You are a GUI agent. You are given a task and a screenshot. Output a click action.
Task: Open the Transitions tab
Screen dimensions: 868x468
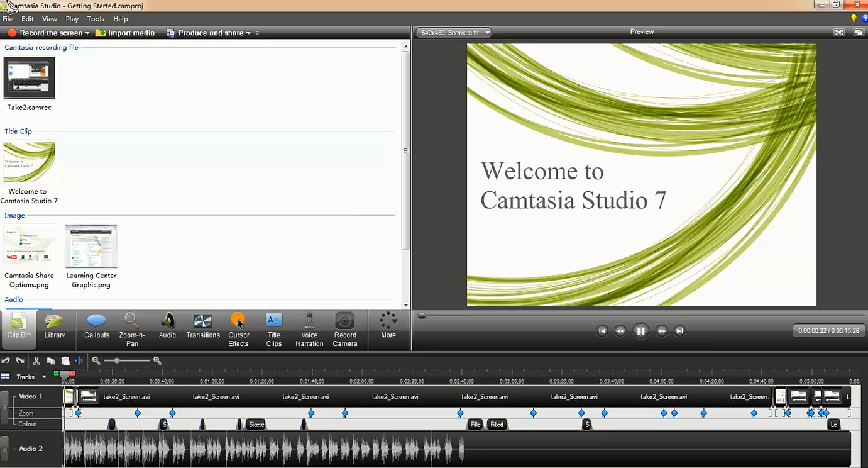pos(202,326)
